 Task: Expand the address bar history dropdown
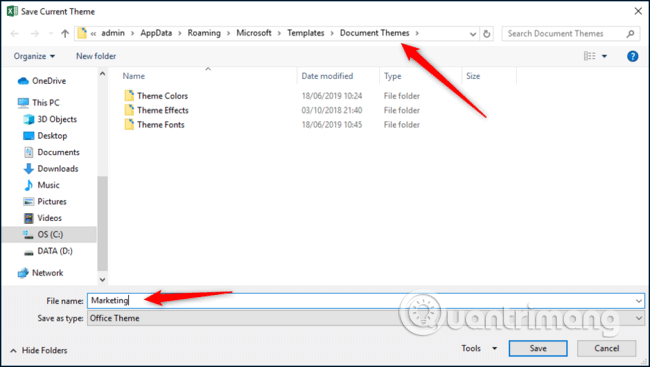[x=473, y=34]
